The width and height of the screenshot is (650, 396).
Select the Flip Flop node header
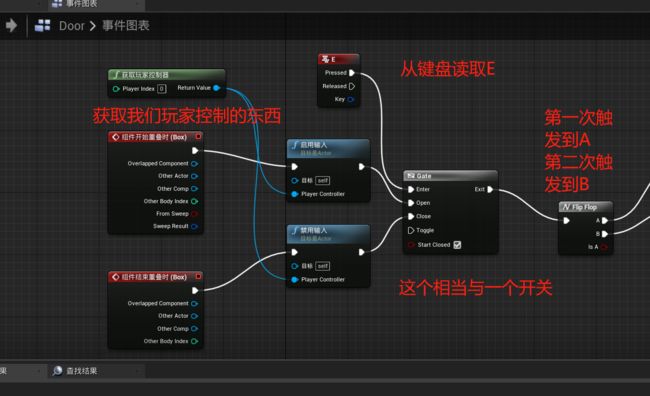[585, 207]
